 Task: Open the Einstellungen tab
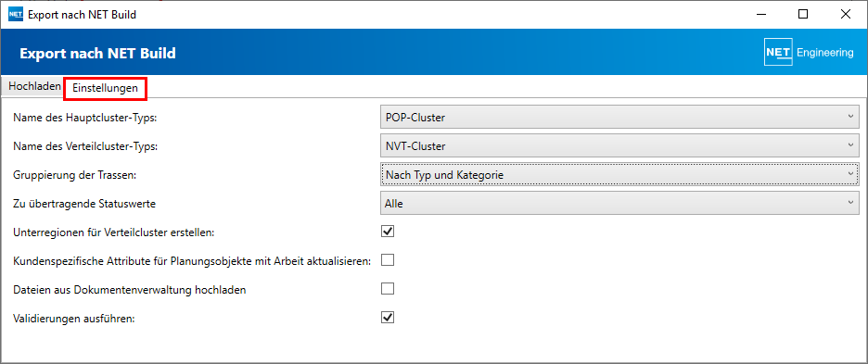pyautogui.click(x=105, y=89)
